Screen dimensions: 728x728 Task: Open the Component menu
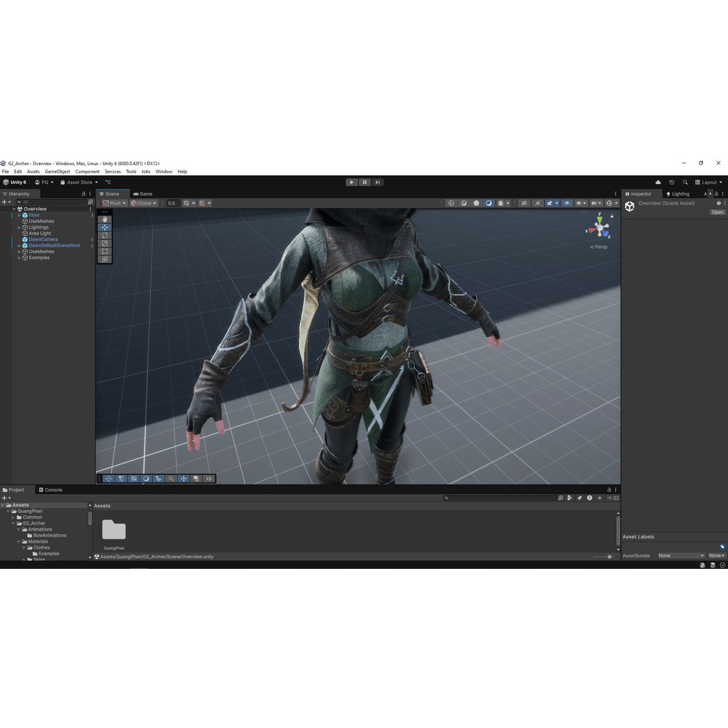(x=87, y=171)
